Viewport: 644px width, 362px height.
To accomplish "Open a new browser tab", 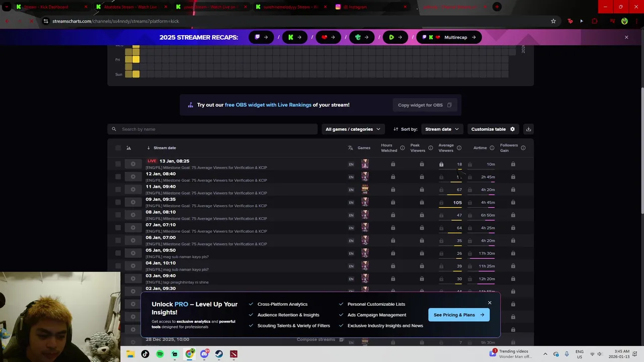I will tap(497, 7).
